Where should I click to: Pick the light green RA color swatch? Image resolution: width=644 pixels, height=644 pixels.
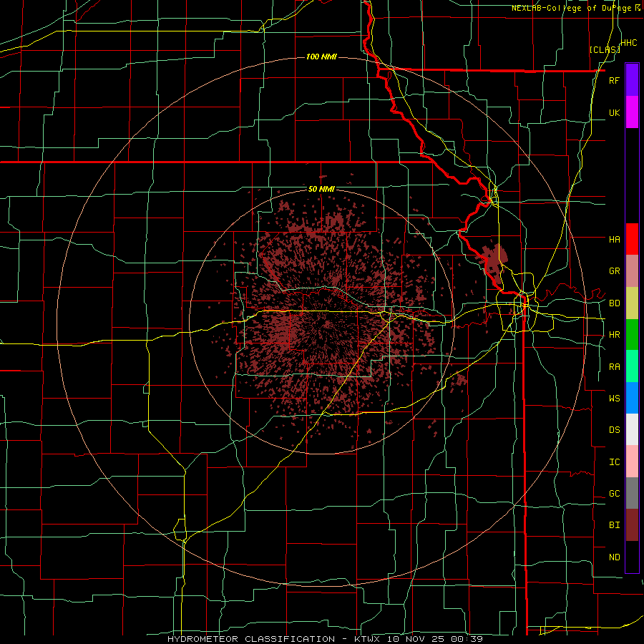632,366
